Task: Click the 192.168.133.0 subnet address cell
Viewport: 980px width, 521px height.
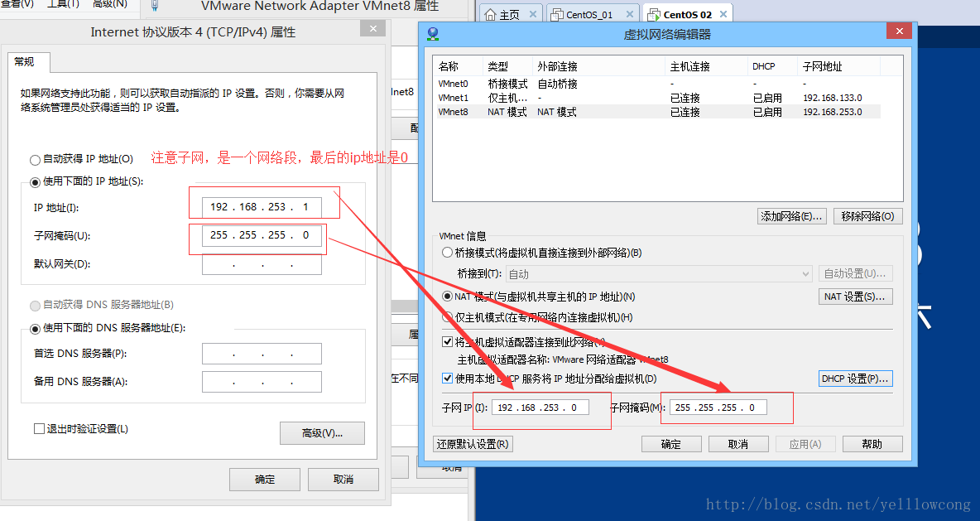Action: point(833,98)
